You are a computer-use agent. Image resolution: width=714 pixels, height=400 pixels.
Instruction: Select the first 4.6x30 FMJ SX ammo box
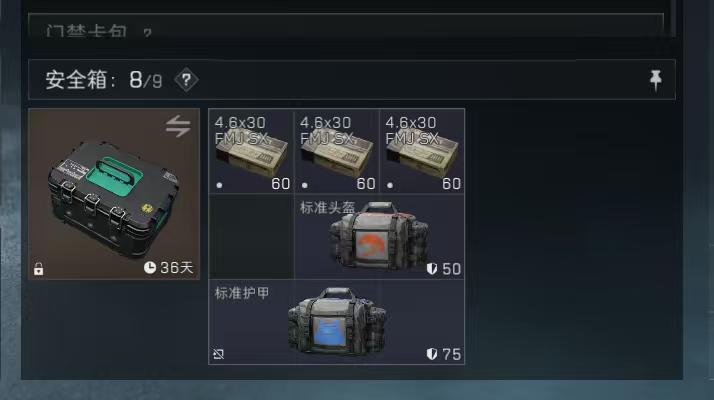(251, 151)
